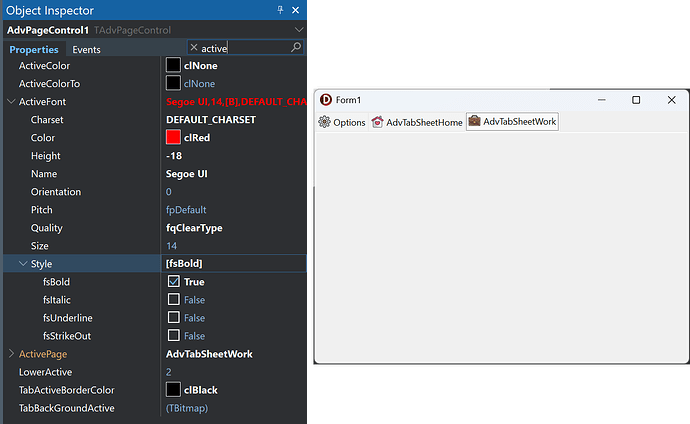Tick the fsStrikeOut checkbox
This screenshot has width=690, height=424.
point(174,336)
